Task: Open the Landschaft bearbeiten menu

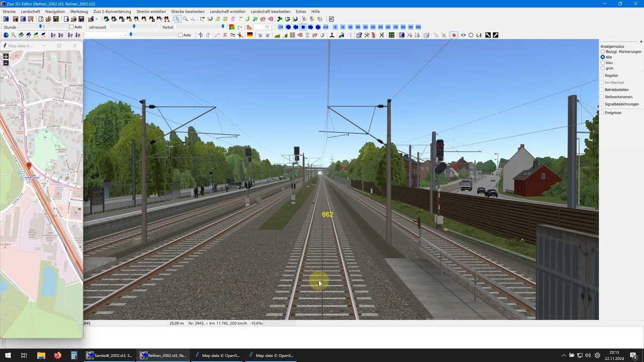Action: [x=271, y=11]
